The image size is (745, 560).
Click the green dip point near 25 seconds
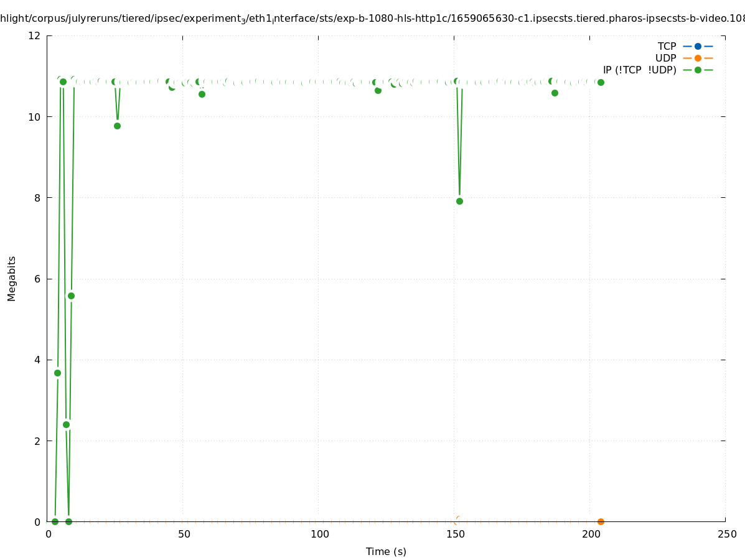click(x=117, y=126)
